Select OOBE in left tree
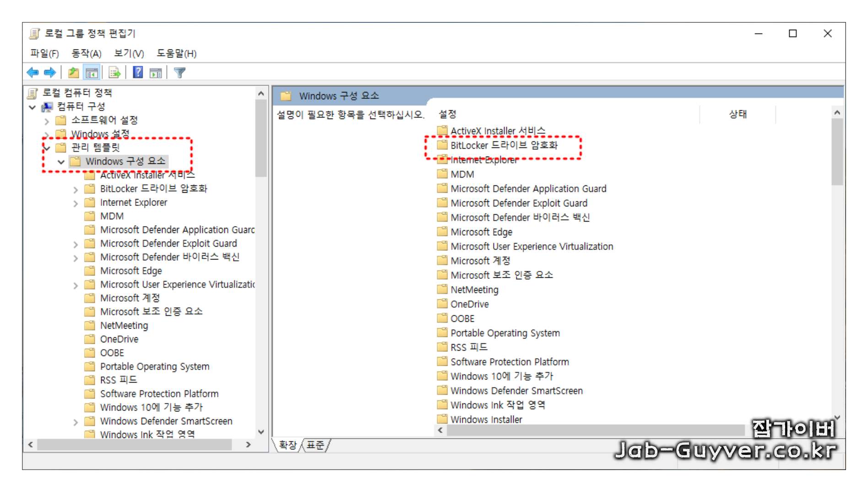 click(x=112, y=353)
